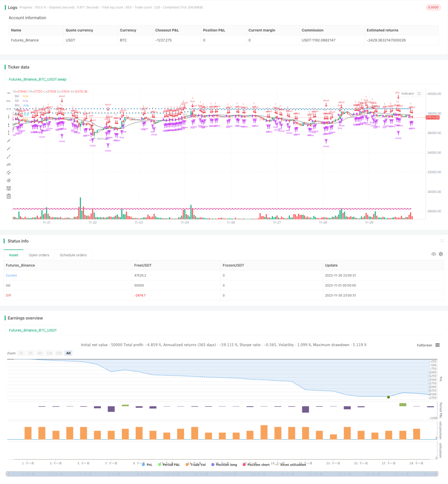The image size is (448, 484).
Task: Set earnings zoom to 8h
Action: 40,353
